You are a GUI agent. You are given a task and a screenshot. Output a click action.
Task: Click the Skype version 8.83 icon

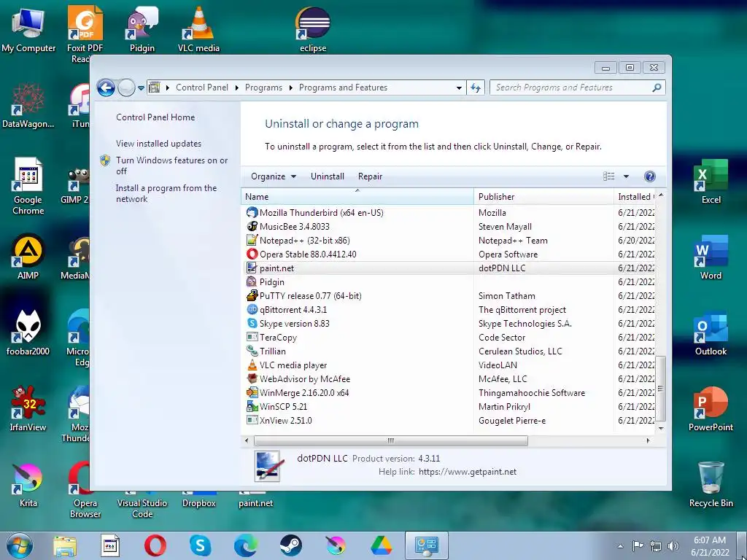point(252,323)
